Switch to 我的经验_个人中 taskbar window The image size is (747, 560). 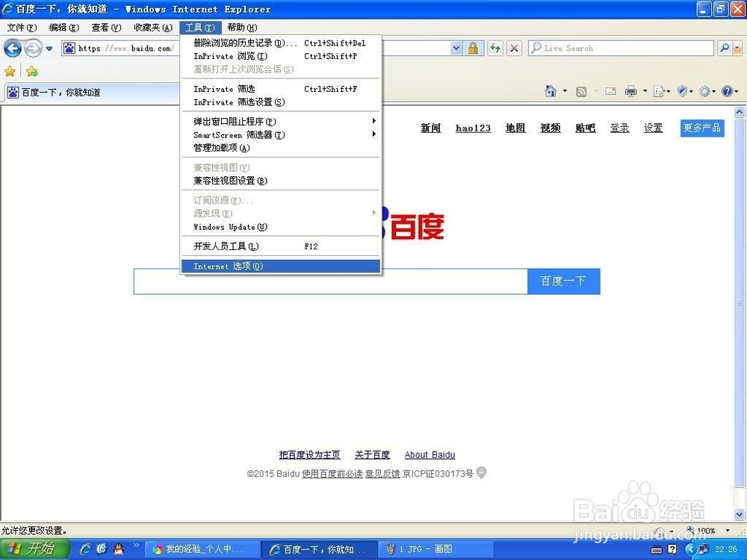(x=202, y=549)
